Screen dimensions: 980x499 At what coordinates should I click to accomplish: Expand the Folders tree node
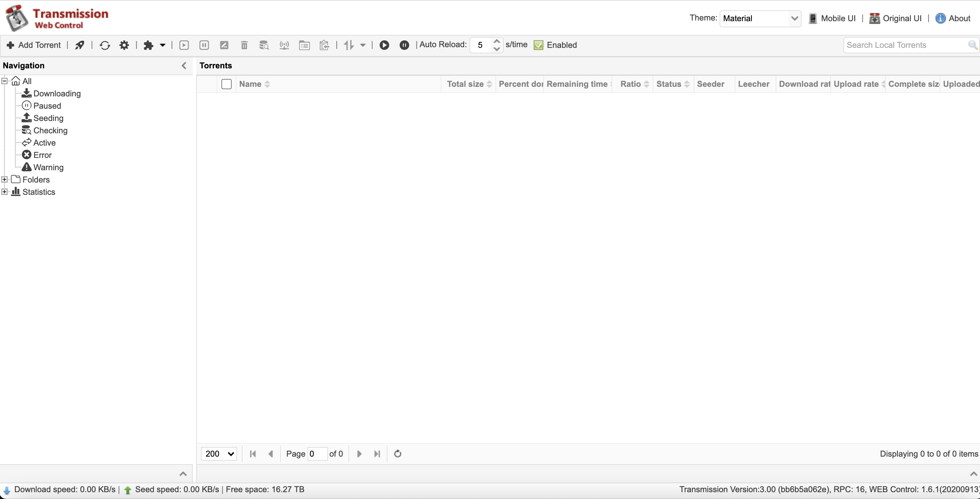coord(4,180)
